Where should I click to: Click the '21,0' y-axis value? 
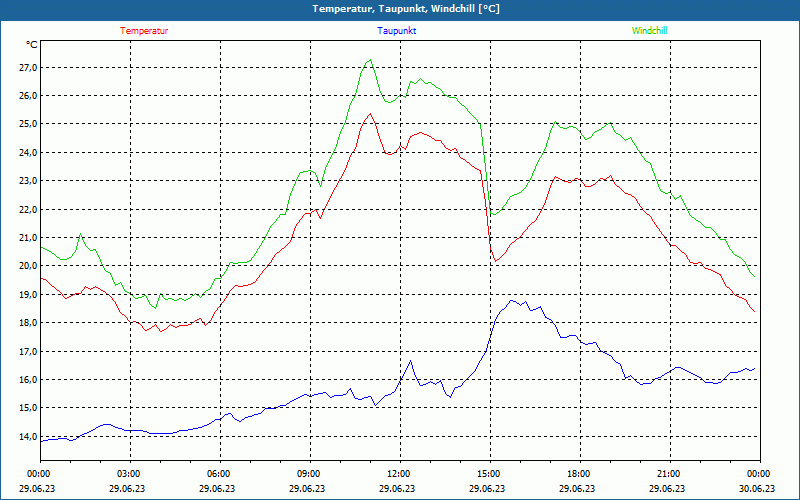pyautogui.click(x=29, y=238)
